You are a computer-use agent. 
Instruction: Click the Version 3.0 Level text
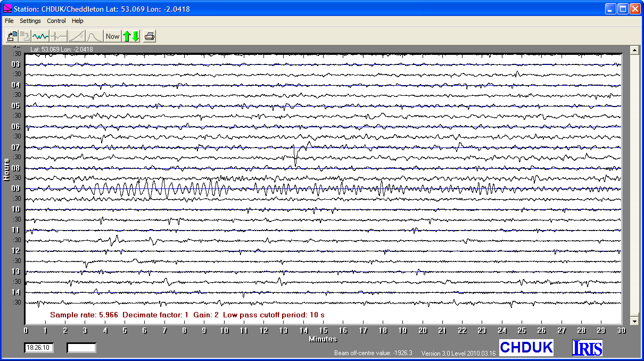458,353
